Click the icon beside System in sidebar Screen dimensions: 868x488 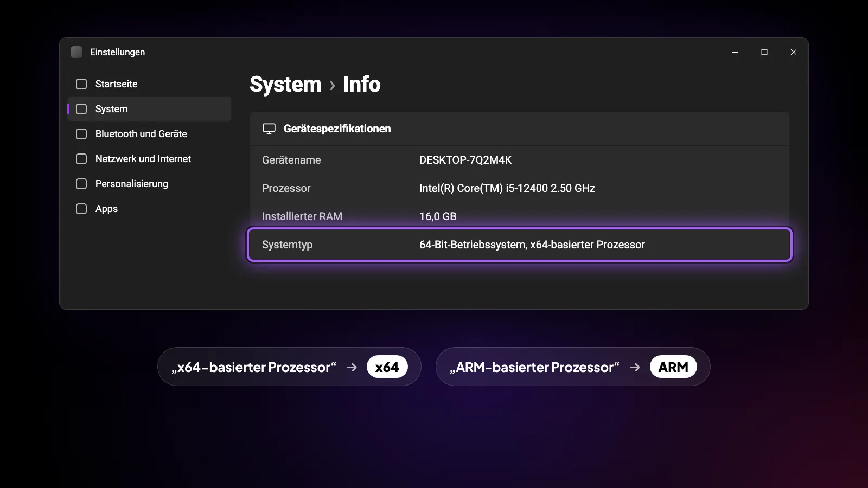81,109
